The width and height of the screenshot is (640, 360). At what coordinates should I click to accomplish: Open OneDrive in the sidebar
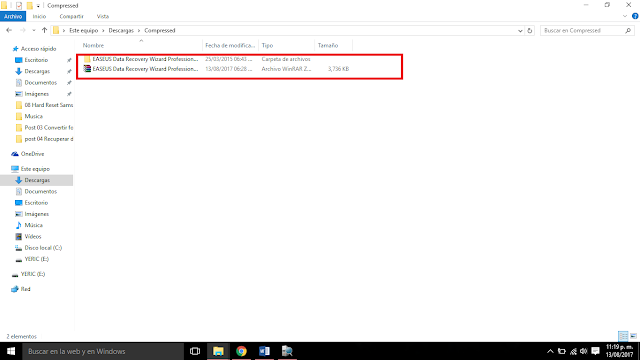[x=32, y=154]
